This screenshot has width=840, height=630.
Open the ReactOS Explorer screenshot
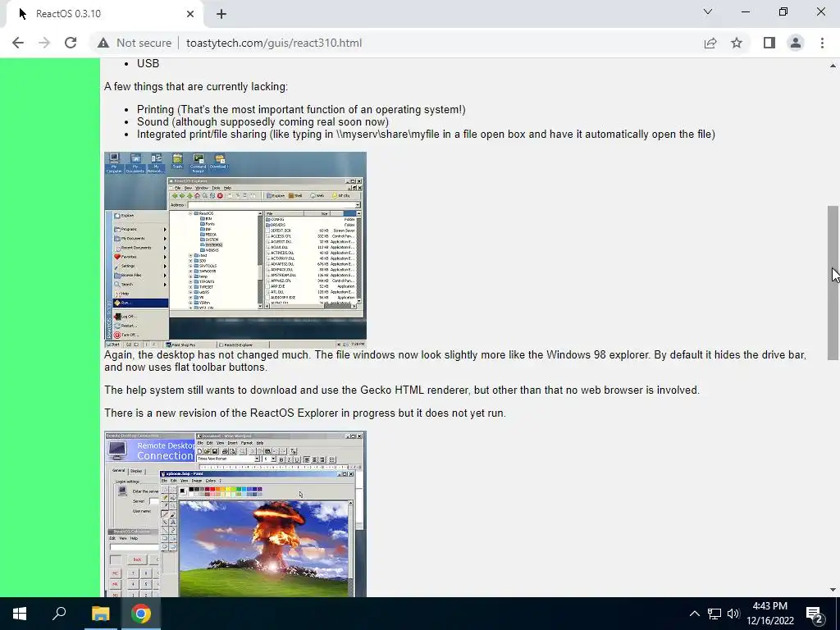tap(235, 250)
